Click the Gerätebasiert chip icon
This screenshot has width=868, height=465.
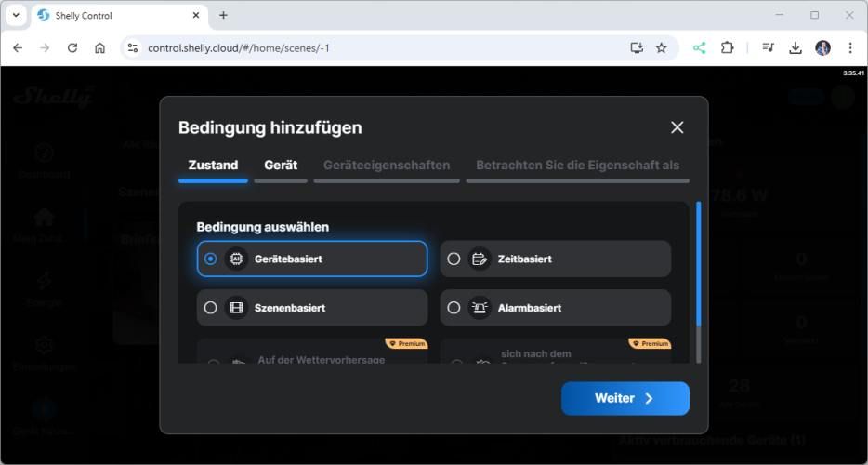[236, 259]
